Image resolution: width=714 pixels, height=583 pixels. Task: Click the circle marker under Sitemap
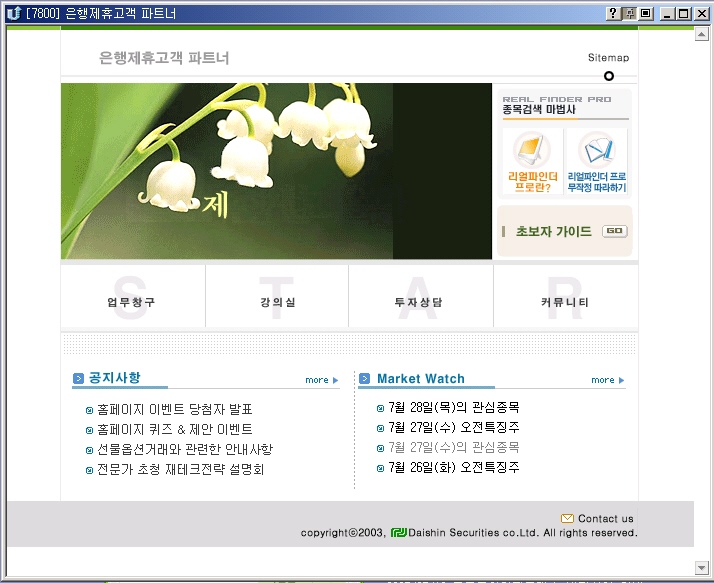point(609,76)
